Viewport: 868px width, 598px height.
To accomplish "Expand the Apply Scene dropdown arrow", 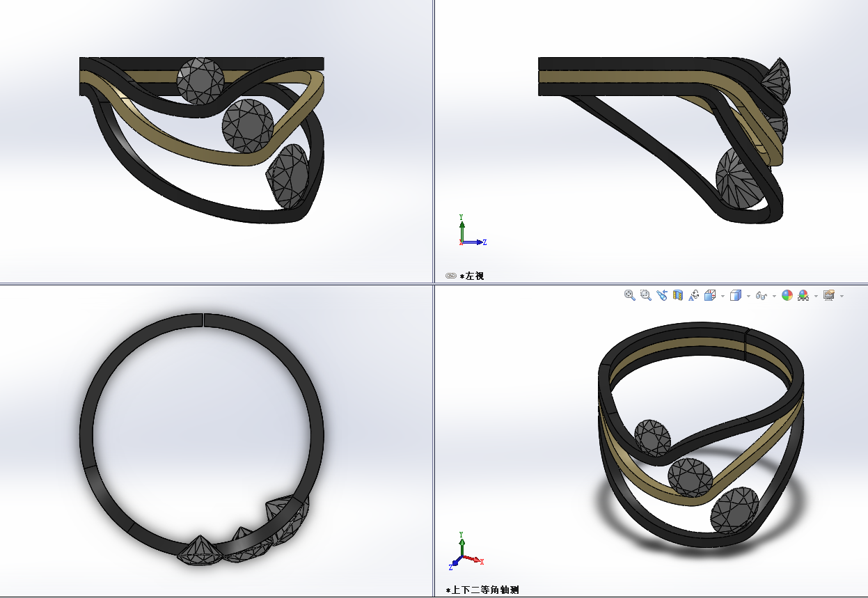I will coord(816,296).
